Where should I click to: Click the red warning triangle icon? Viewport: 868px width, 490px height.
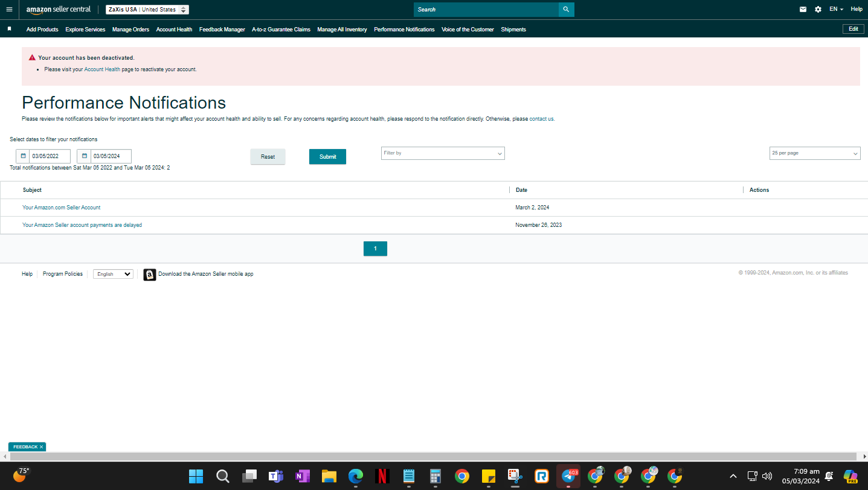click(x=32, y=58)
